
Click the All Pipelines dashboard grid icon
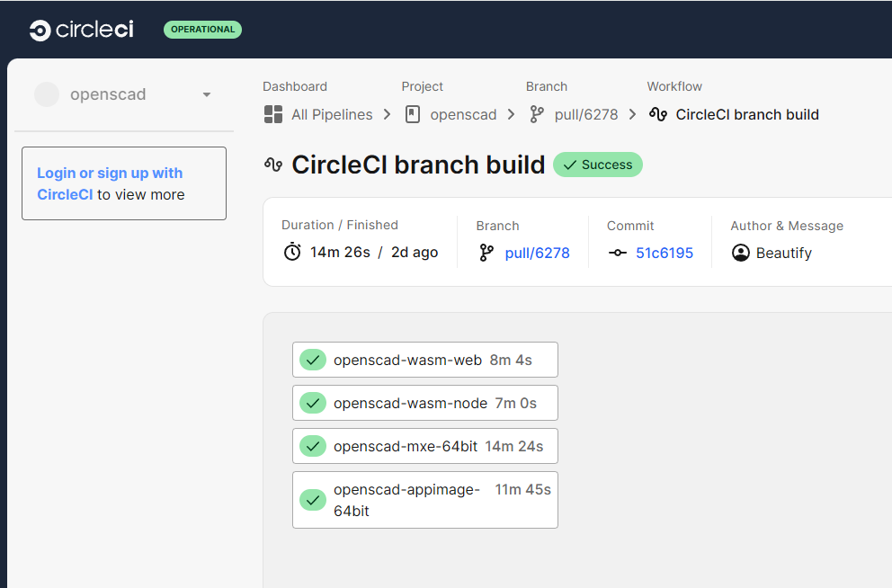[x=273, y=114]
